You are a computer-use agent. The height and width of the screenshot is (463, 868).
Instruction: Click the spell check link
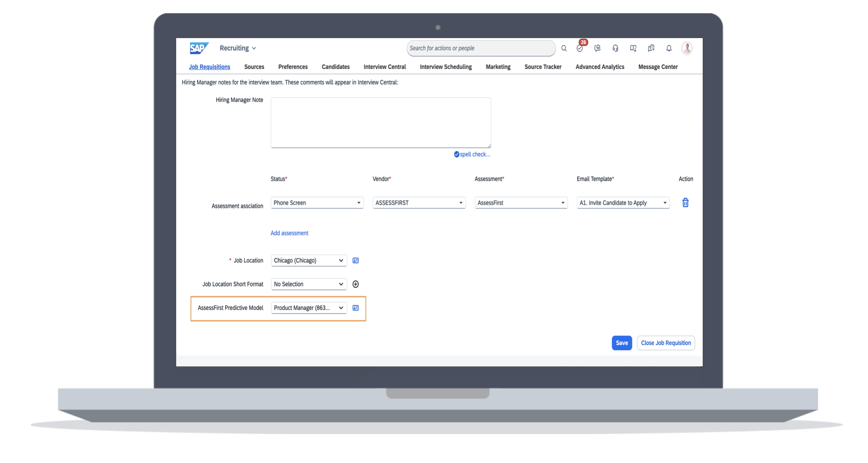tap(475, 154)
